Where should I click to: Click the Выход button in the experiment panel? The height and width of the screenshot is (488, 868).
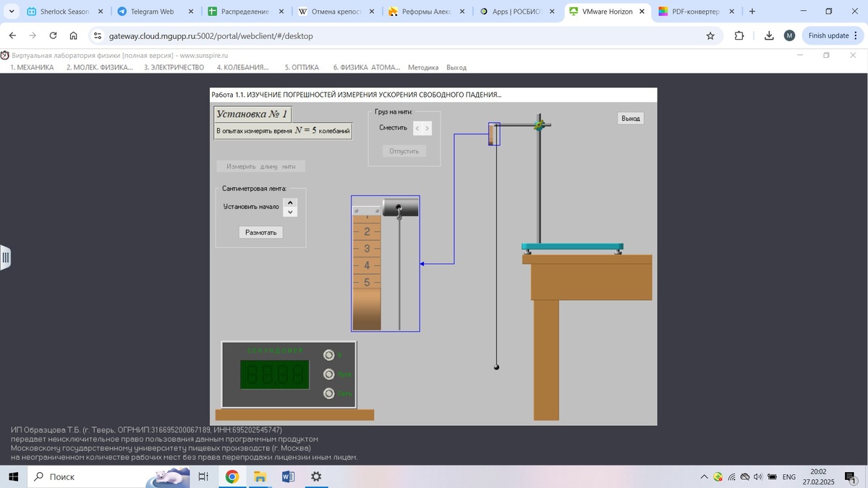click(x=631, y=119)
